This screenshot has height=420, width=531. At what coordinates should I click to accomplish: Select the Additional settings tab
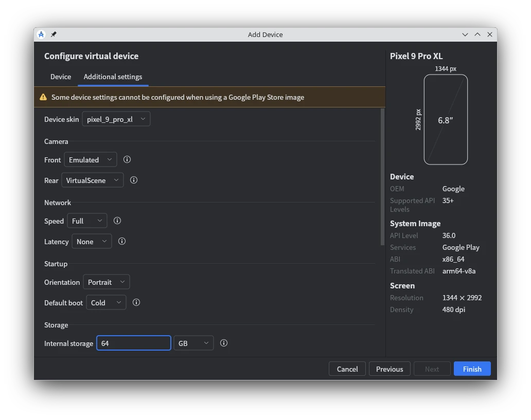coord(113,77)
